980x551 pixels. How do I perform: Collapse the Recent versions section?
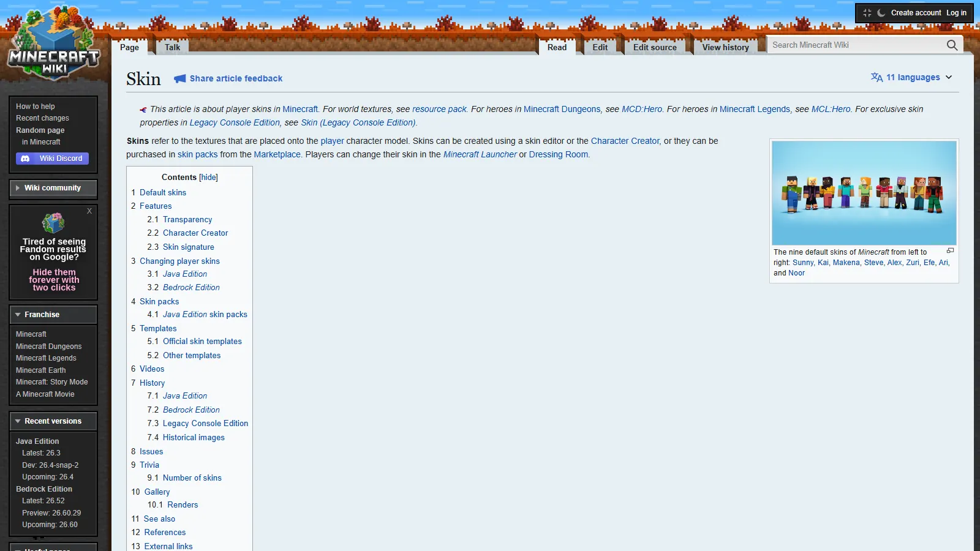pyautogui.click(x=53, y=421)
